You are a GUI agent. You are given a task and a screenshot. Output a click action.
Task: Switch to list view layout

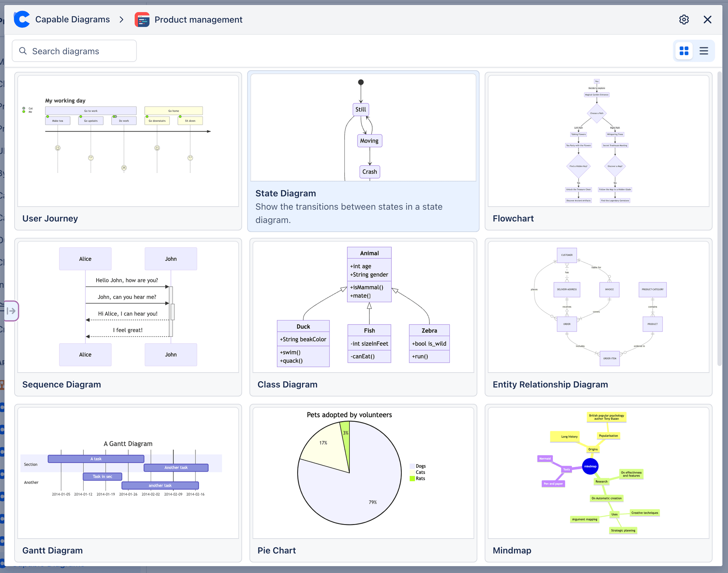pos(703,51)
